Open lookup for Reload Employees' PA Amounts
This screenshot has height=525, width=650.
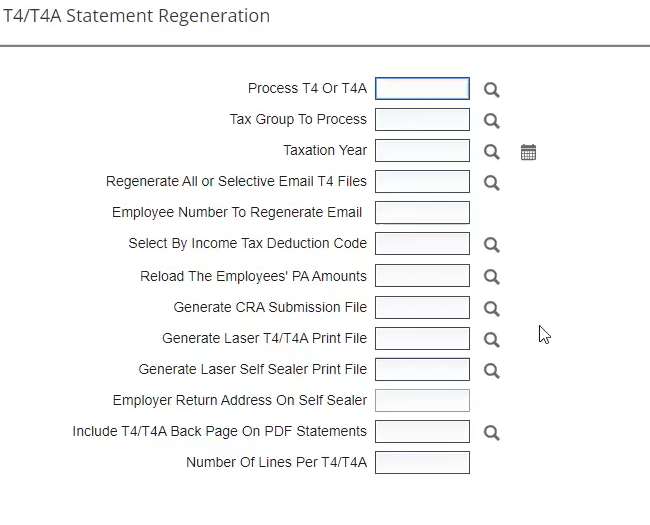491,277
